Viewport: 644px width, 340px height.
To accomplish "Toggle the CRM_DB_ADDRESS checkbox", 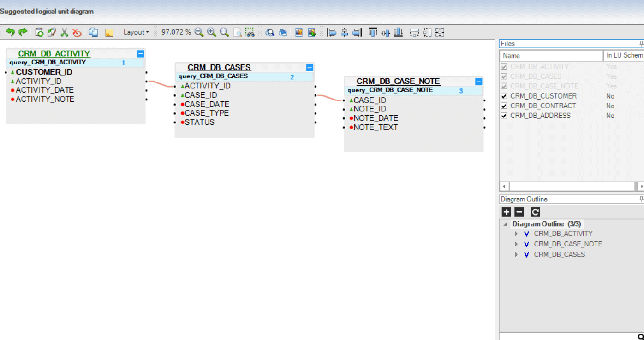I will 504,116.
